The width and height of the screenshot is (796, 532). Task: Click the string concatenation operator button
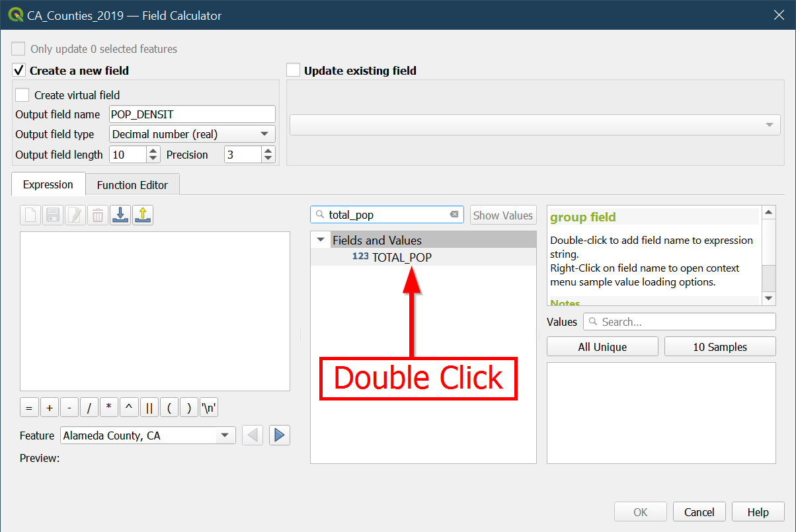149,408
